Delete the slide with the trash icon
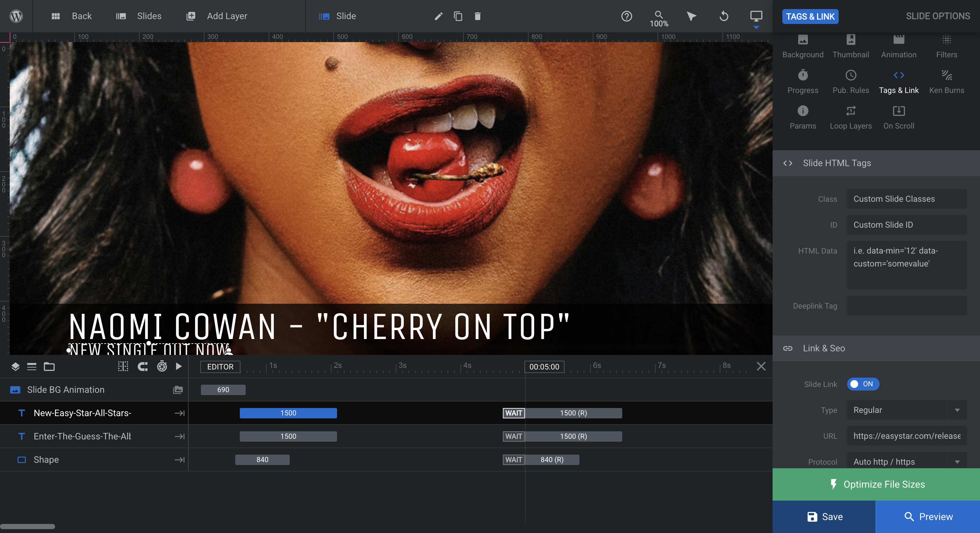 pos(477,16)
